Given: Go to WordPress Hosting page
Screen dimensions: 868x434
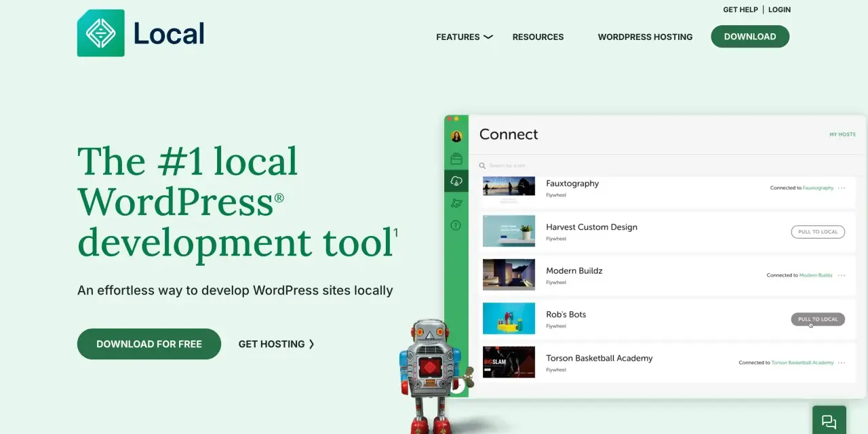Looking at the screenshot, I should click(x=645, y=37).
